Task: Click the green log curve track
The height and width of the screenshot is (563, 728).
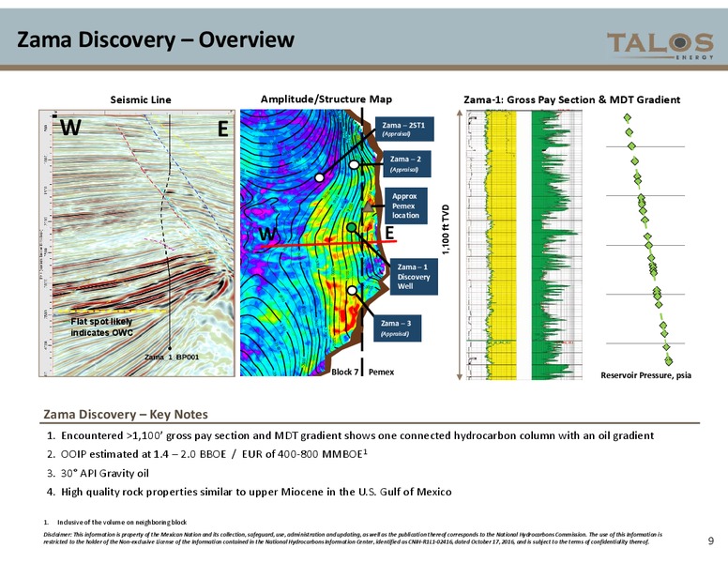Action: click(556, 245)
